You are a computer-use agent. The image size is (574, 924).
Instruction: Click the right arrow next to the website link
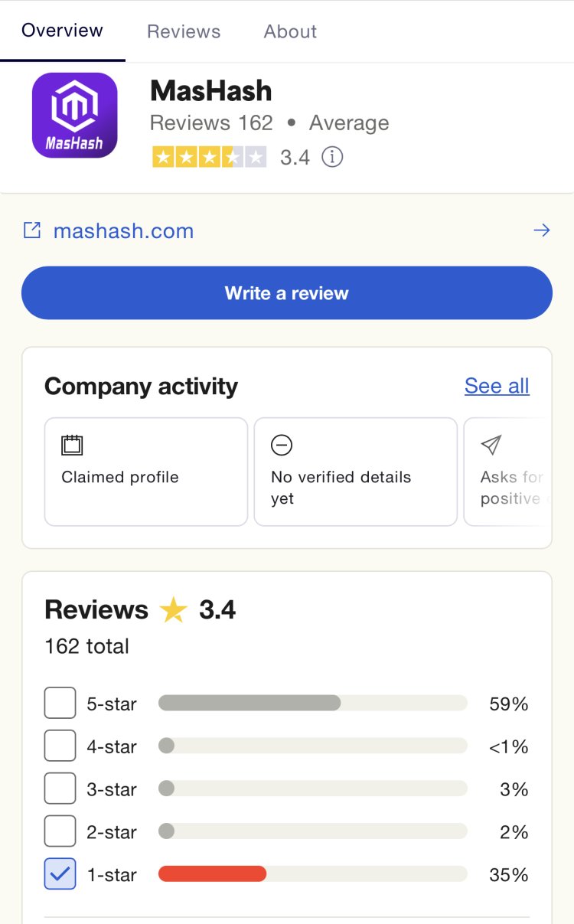pos(542,230)
